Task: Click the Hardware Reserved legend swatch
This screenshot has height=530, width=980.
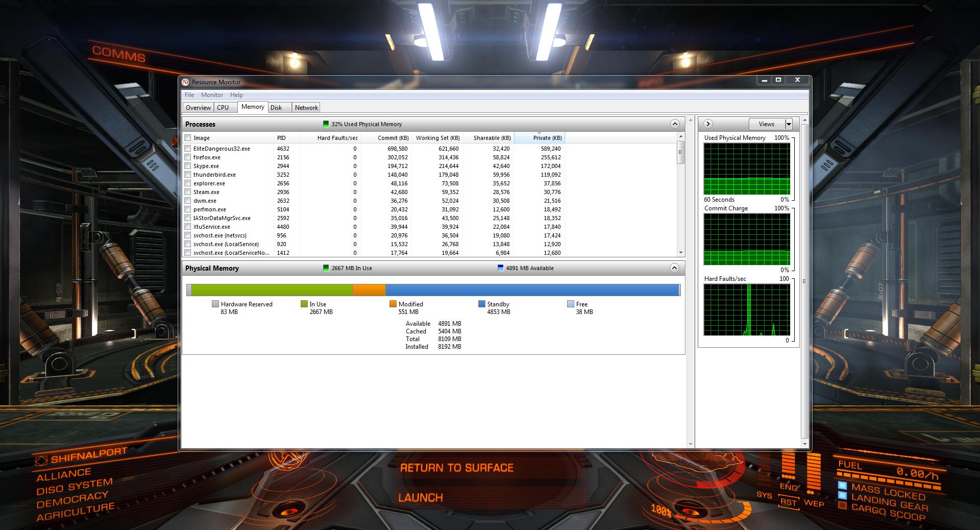Action: click(x=215, y=304)
